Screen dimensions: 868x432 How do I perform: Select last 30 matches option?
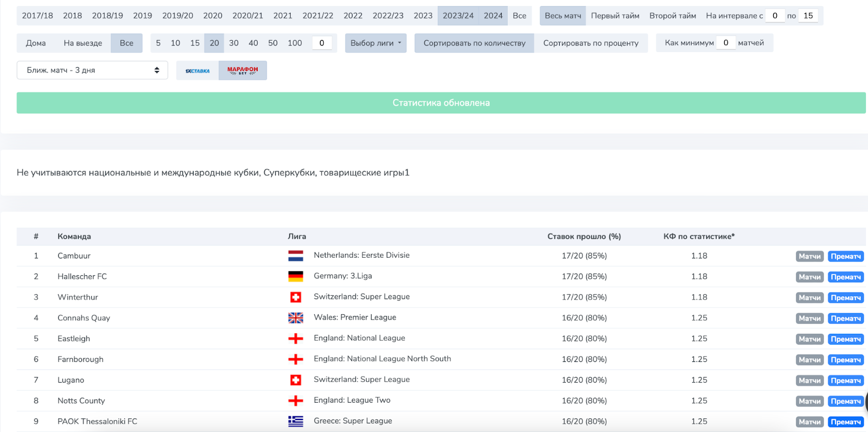[x=234, y=43]
